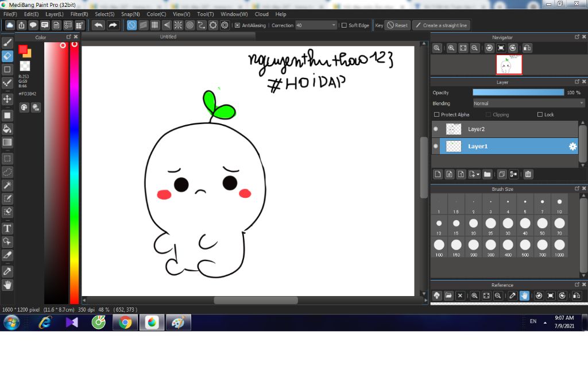Click the red foreground color swatch
This screenshot has width=588, height=380.
23,49
